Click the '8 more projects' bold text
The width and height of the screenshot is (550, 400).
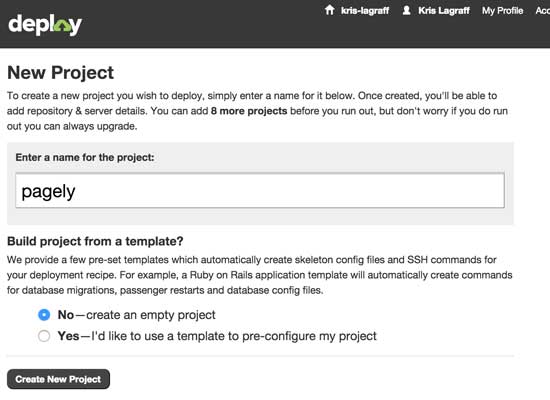coord(249,111)
